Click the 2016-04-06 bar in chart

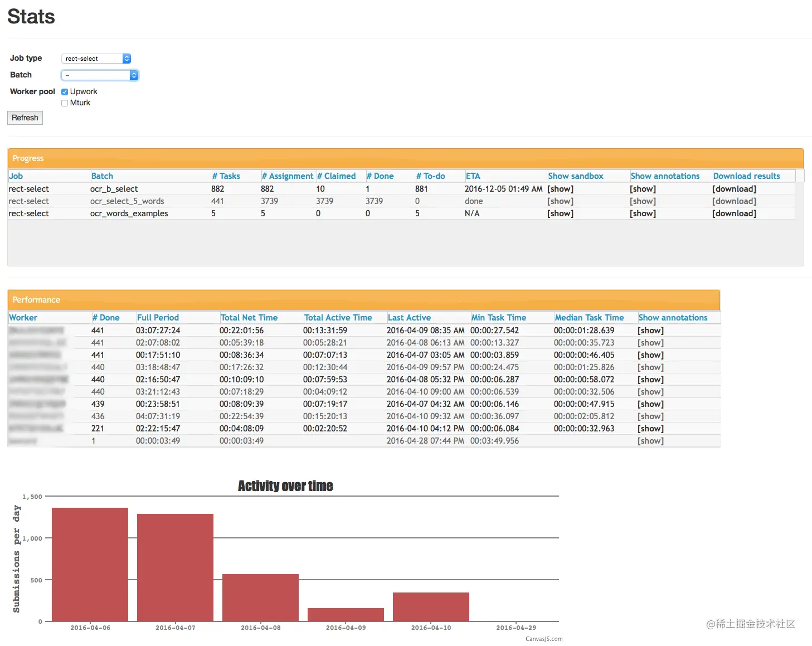click(x=90, y=564)
